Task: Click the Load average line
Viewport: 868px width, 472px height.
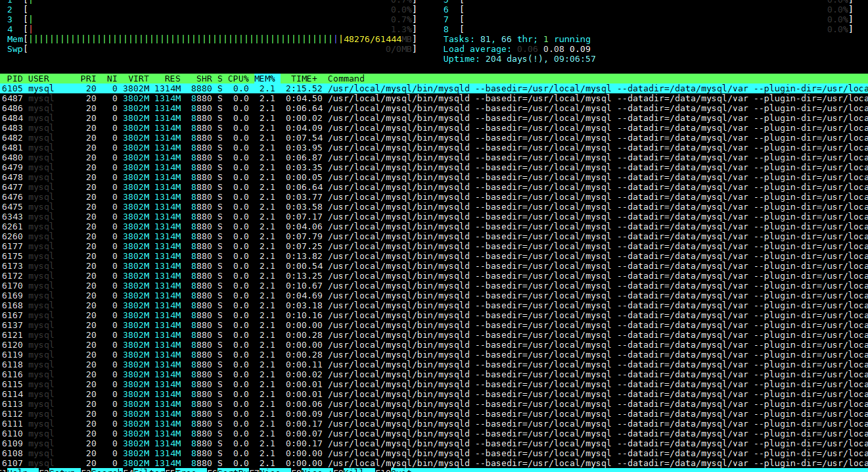Action: click(x=517, y=49)
